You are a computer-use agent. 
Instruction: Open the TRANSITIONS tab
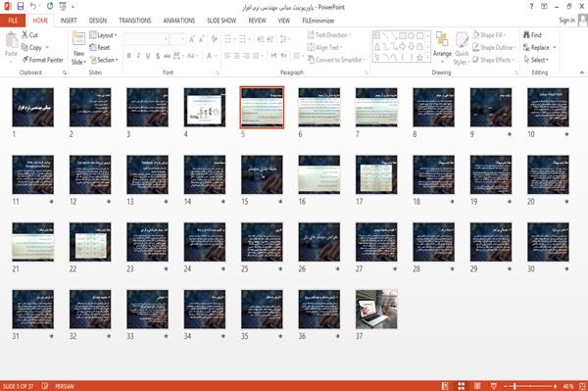pyautogui.click(x=135, y=21)
